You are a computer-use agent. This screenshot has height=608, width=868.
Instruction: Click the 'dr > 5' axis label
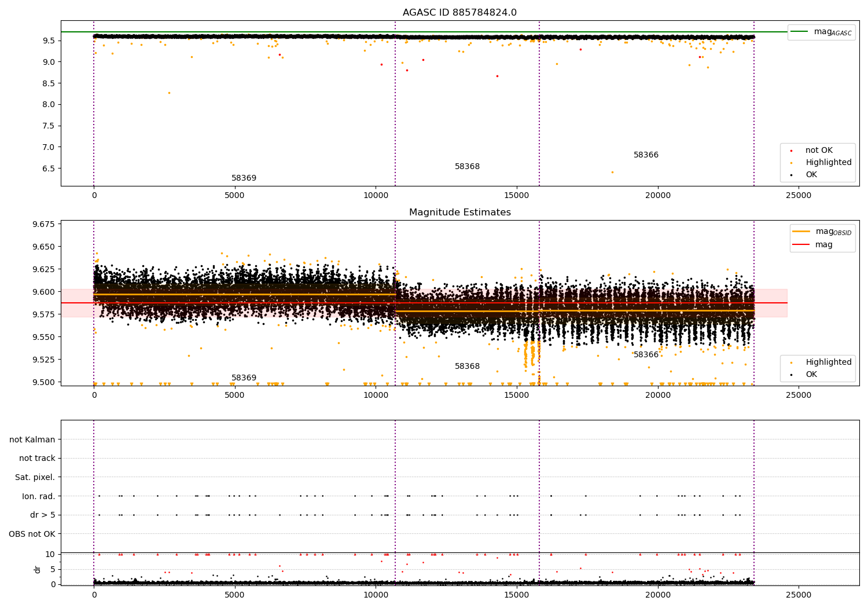pyautogui.click(x=43, y=515)
